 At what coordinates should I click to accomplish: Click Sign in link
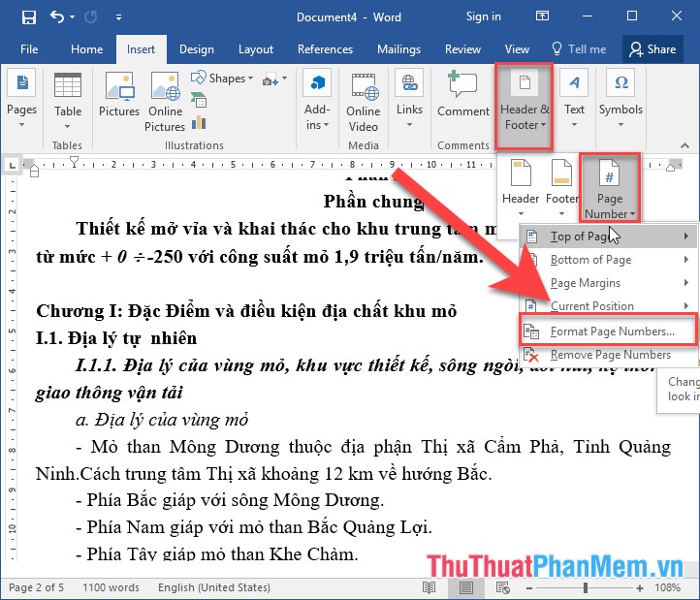pos(484,16)
